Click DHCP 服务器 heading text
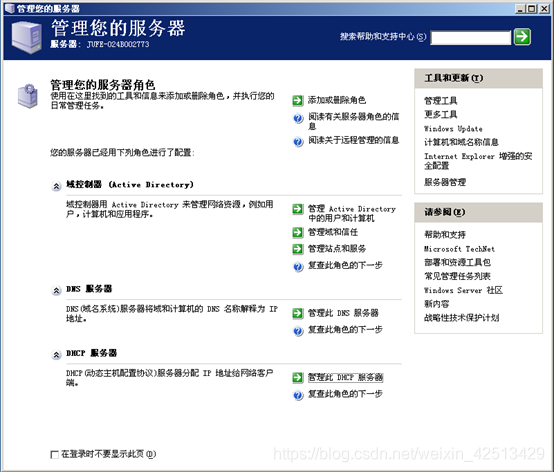The image size is (554, 472). 91,353
